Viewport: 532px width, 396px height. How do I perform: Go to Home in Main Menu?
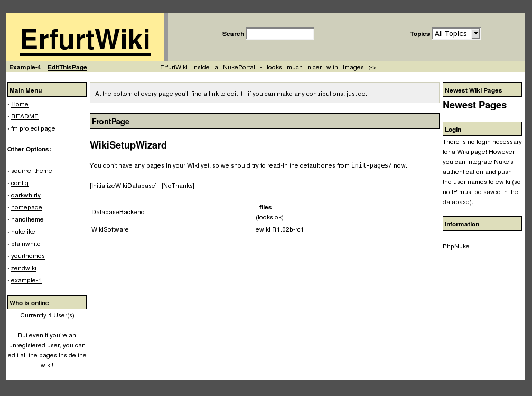(20, 104)
